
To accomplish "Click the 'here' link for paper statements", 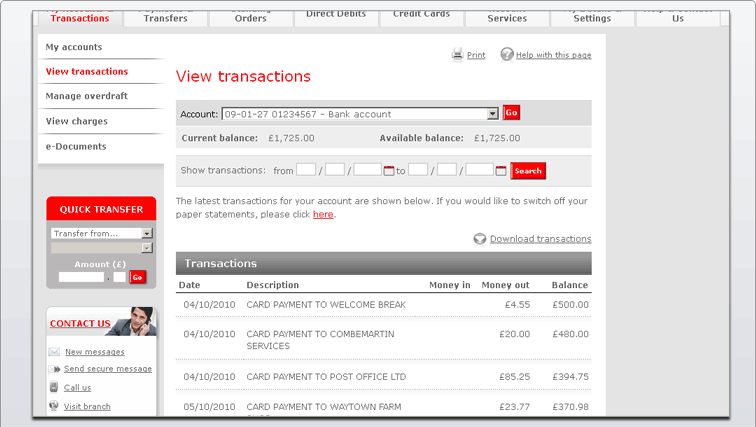I will pyautogui.click(x=323, y=214).
